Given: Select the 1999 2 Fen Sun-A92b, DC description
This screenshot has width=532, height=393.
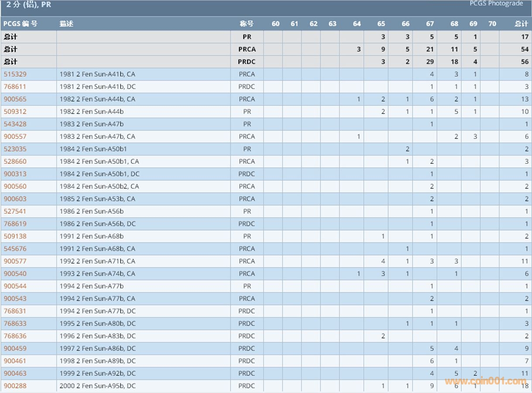Looking at the screenshot, I should click(x=97, y=373).
